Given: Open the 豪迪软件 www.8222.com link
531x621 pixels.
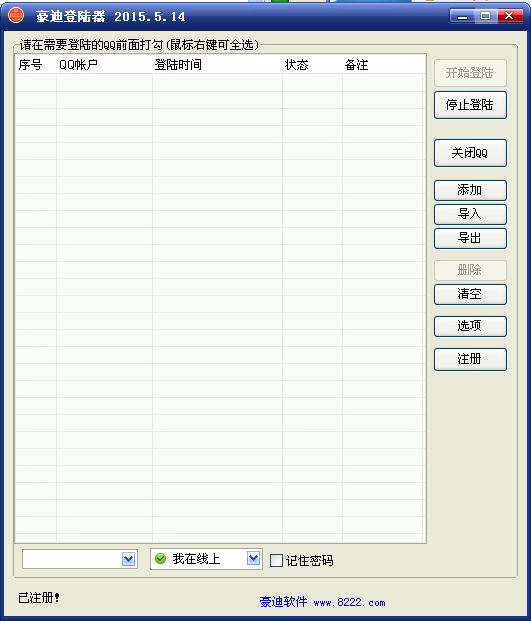Looking at the screenshot, I should point(322,602).
